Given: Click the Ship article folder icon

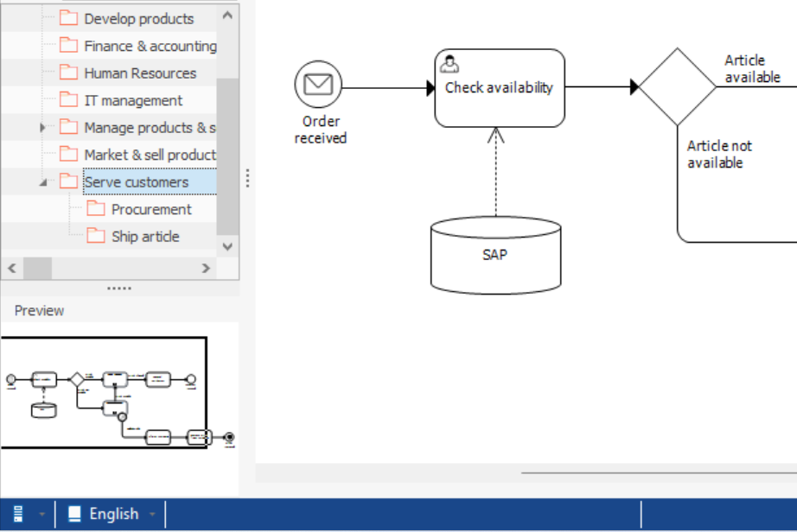Looking at the screenshot, I should click(x=96, y=236).
